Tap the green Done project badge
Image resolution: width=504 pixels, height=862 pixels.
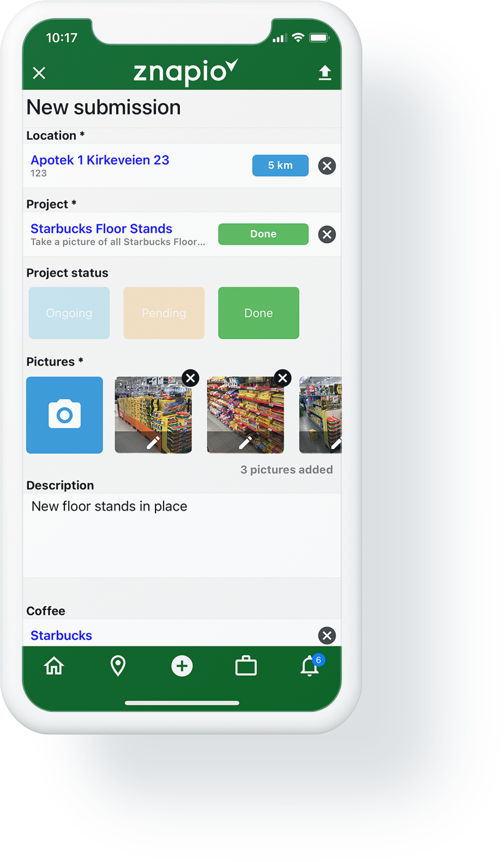(x=263, y=234)
